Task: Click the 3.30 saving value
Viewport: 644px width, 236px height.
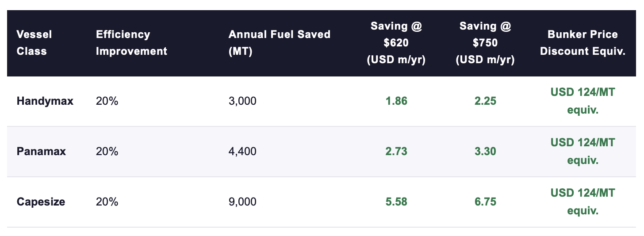Action: coord(485,152)
